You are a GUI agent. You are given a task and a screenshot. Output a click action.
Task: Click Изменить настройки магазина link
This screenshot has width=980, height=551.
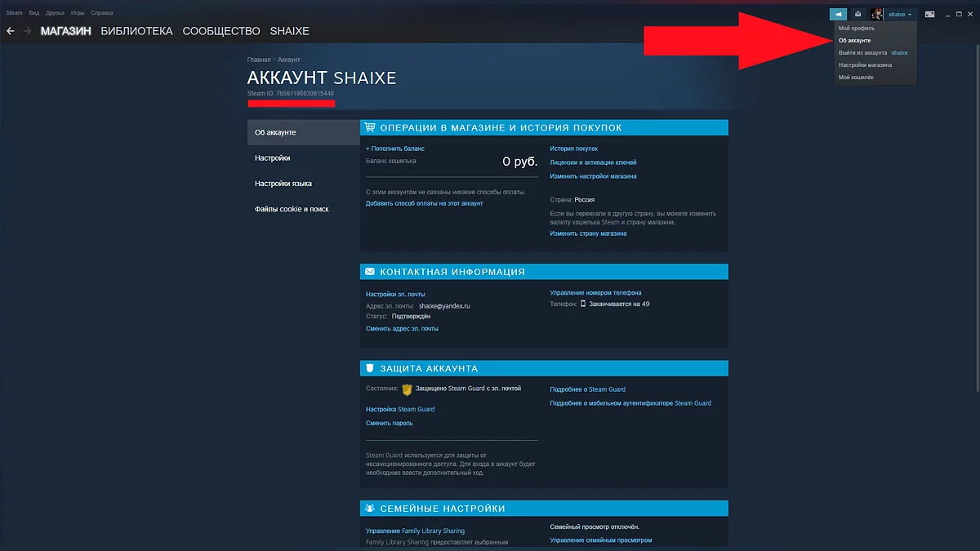click(x=594, y=176)
